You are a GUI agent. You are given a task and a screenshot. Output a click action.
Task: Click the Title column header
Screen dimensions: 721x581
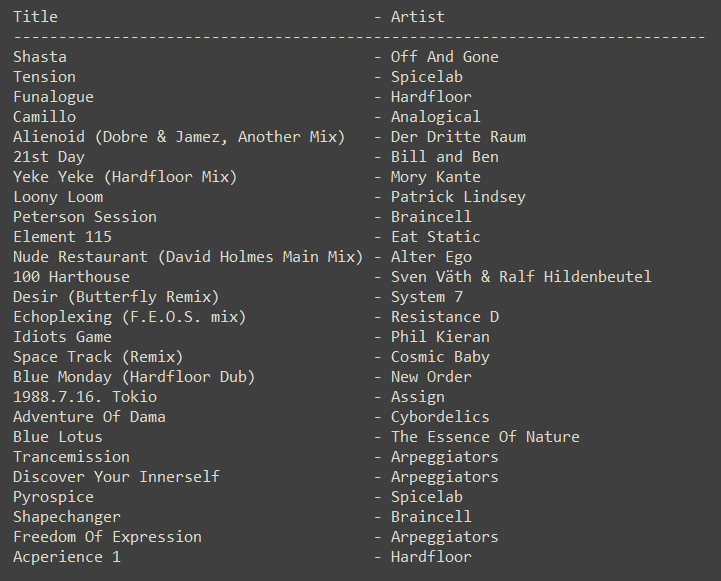[35, 17]
